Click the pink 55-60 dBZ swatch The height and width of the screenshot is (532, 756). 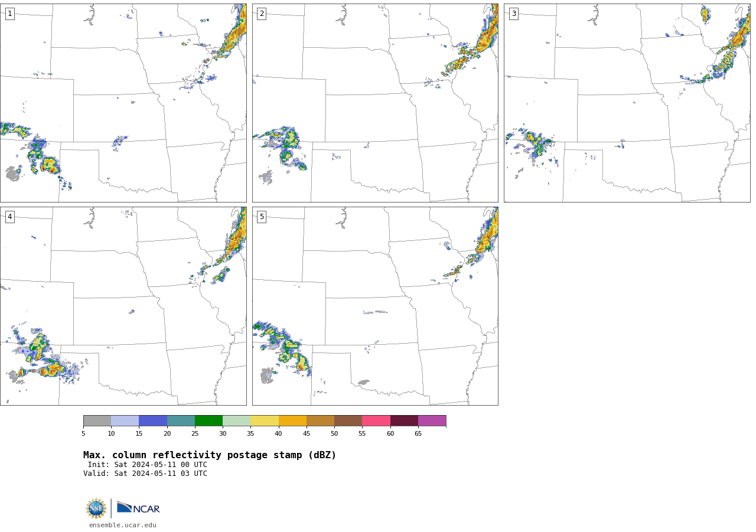376,421
